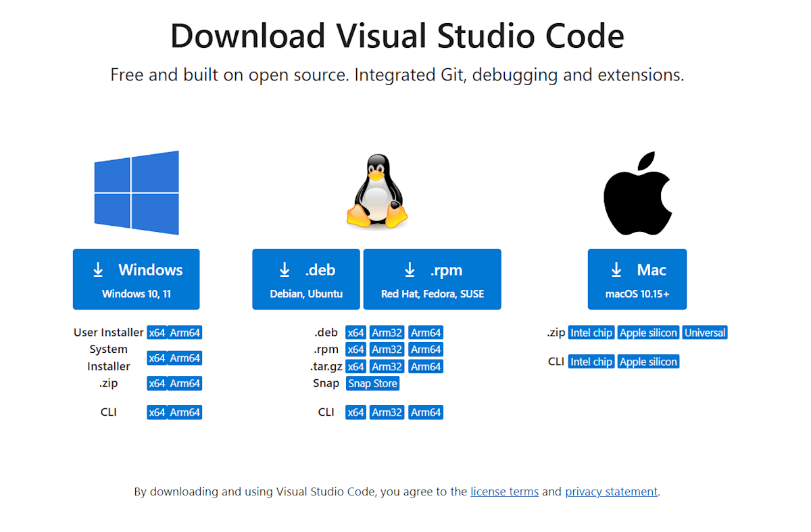Click the 'Snap' row label

(326, 383)
